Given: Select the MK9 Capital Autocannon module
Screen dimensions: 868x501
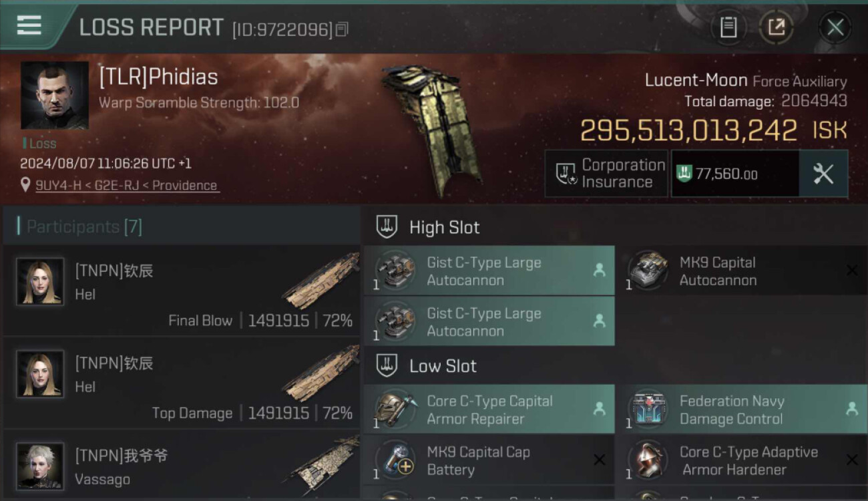Looking at the screenshot, I should point(741,271).
